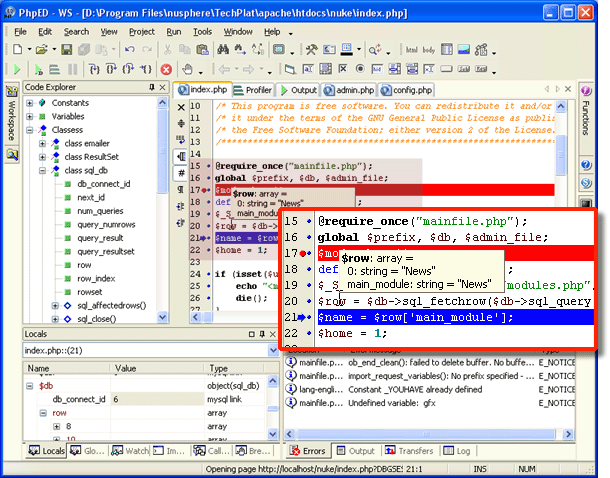Image resolution: width=610 pixels, height=478 pixels.
Task: Open the Workspace side panel
Action: (10, 116)
